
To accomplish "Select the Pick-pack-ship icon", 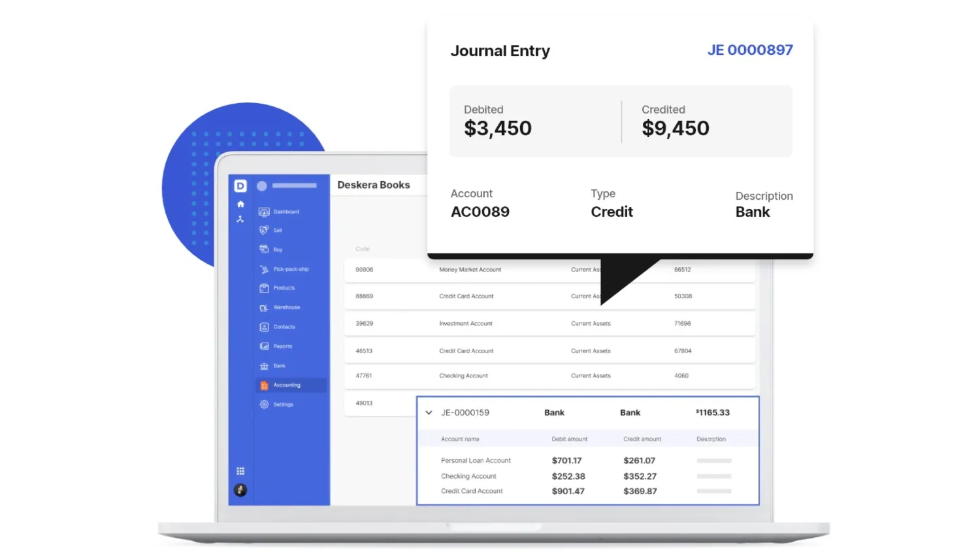I will pyautogui.click(x=264, y=270).
